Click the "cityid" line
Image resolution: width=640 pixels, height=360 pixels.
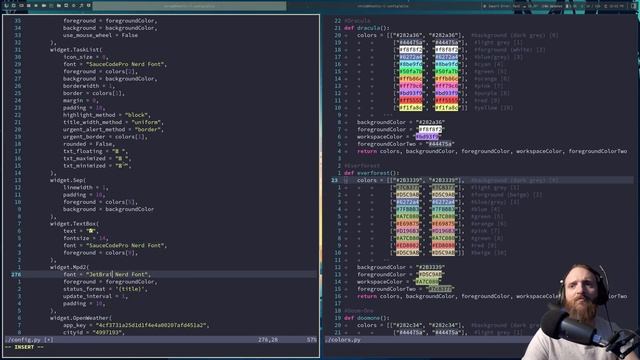point(93,332)
